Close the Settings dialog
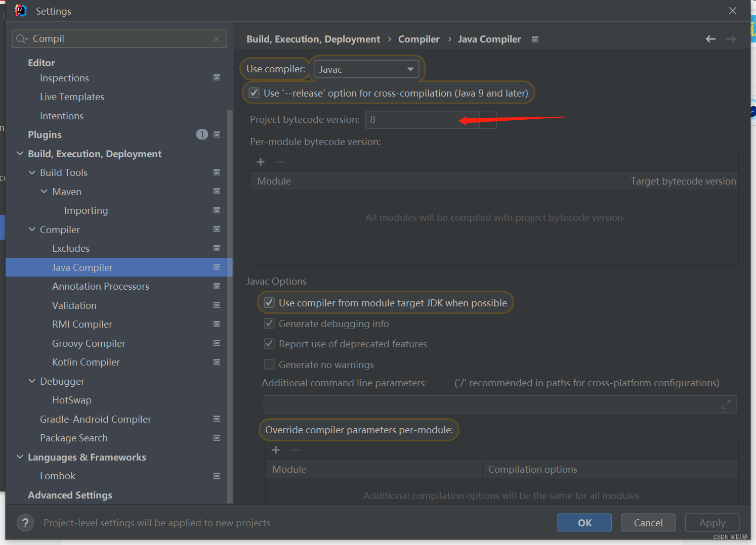The height and width of the screenshot is (545, 756). [x=732, y=11]
